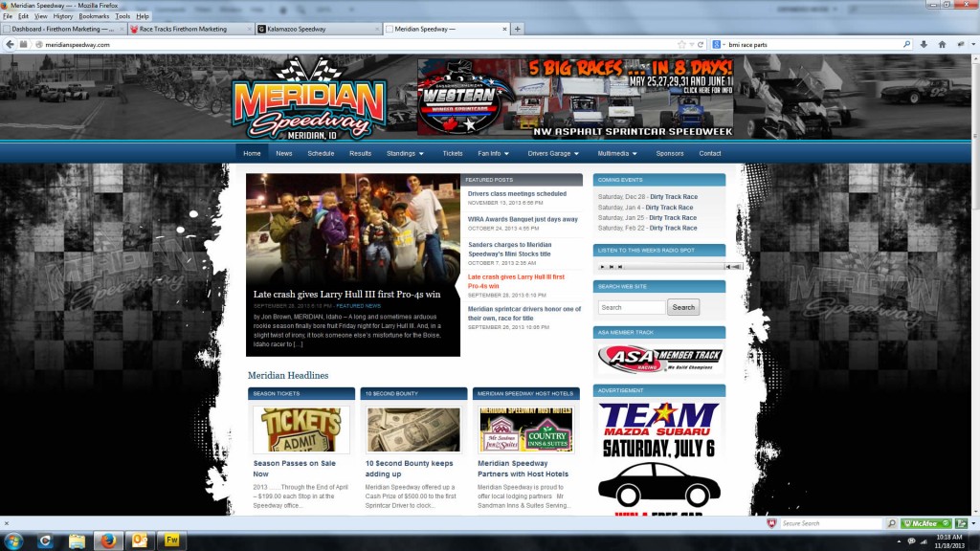Open the URL history dropdown arrow
The width and height of the screenshot is (980, 551).
coord(691,44)
